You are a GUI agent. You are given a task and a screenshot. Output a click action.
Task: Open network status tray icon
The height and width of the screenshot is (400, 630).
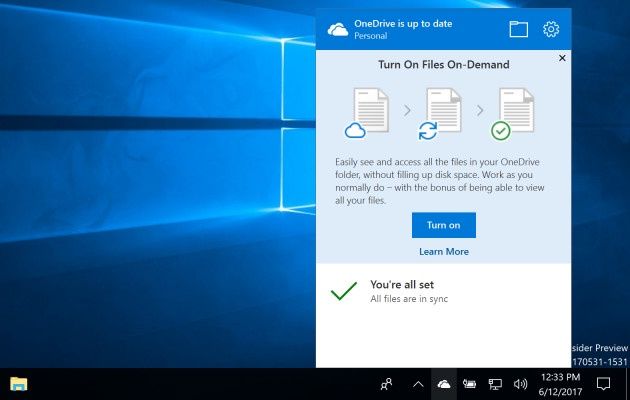point(495,384)
